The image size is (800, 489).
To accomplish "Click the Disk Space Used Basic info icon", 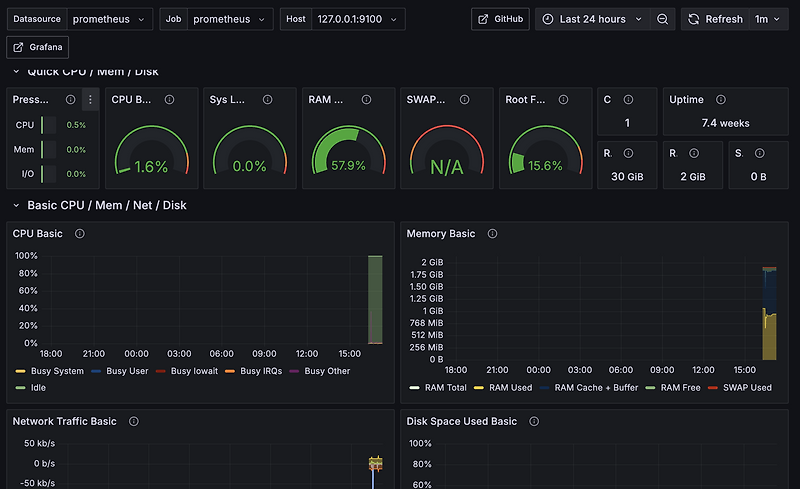I will click(534, 421).
